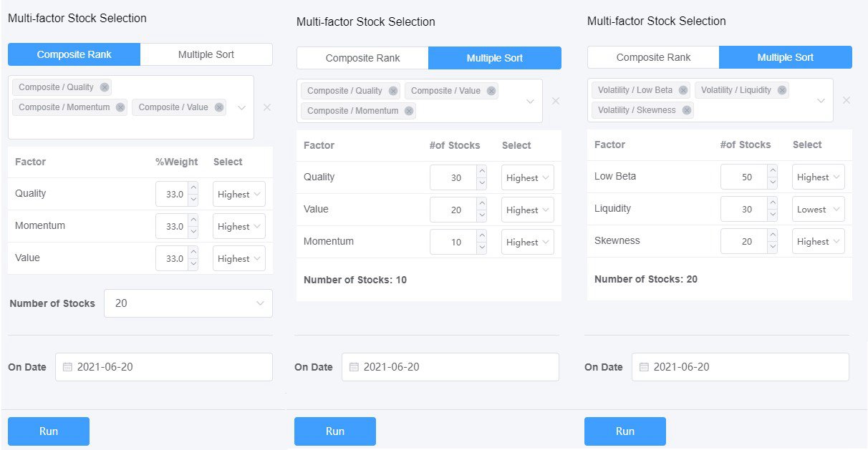The width and height of the screenshot is (868, 450).
Task: Clear all factors in the left panel
Action: coord(267,107)
